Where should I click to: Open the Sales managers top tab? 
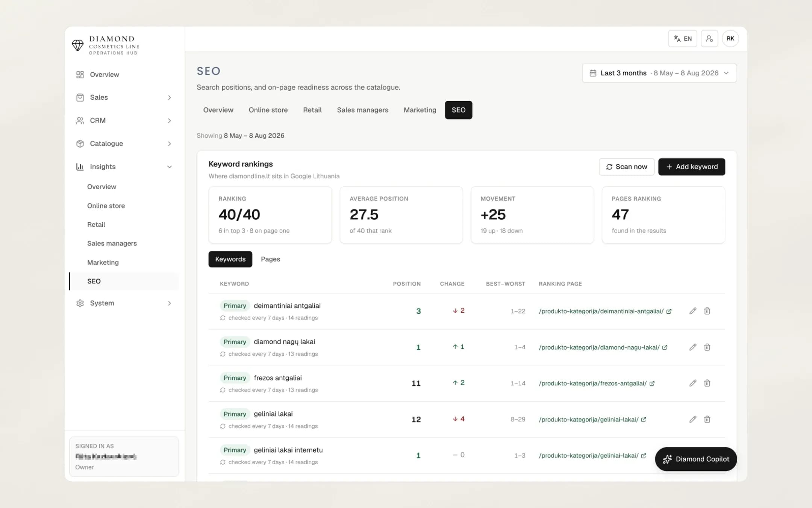pyautogui.click(x=362, y=110)
